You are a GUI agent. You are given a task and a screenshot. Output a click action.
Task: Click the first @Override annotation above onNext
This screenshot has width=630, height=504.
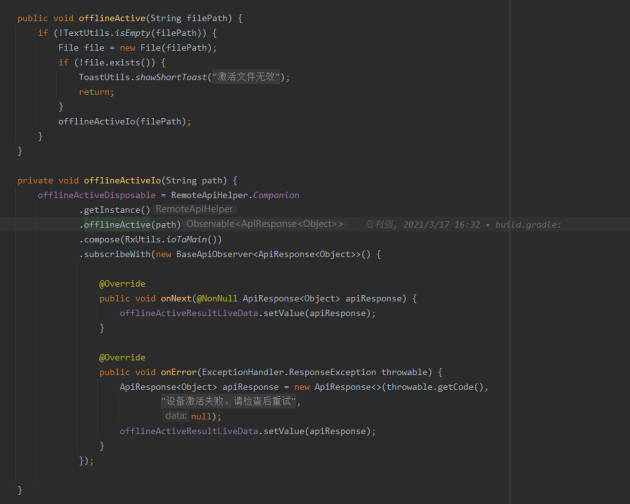pos(122,284)
